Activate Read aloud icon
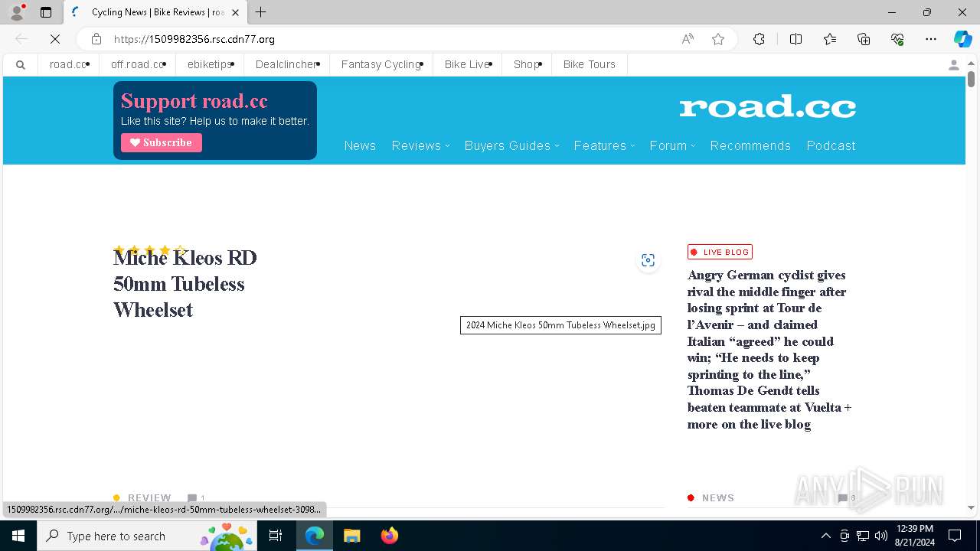 (x=688, y=39)
